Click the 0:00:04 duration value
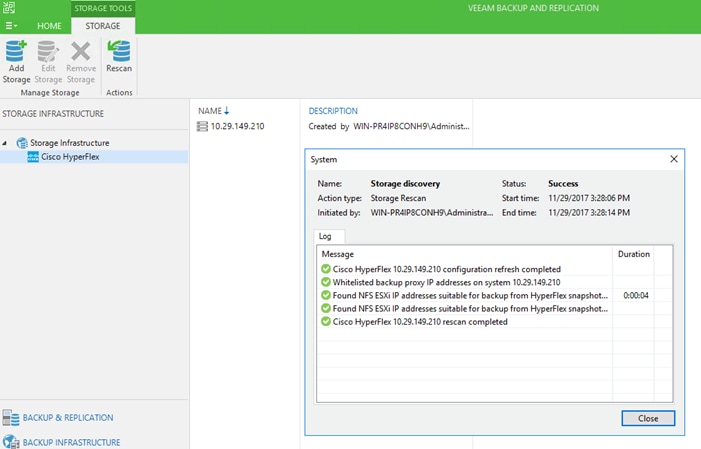This screenshot has width=701, height=449. coord(636,295)
